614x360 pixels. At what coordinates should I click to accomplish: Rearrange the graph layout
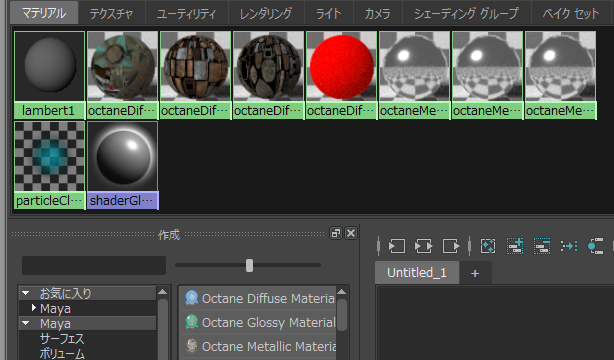(569, 246)
